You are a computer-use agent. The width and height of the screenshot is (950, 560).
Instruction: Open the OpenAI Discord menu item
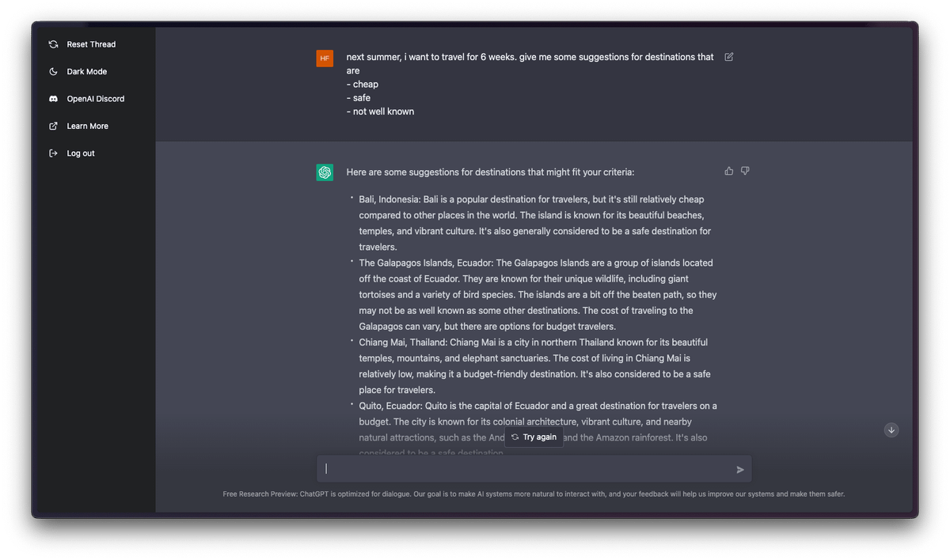pyautogui.click(x=96, y=99)
